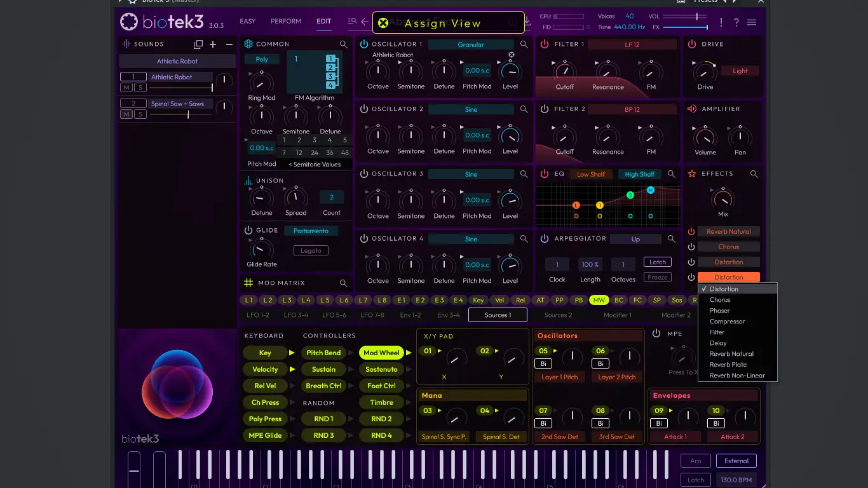868x488 pixels.
Task: Duplicate the sound using the copy icon
Action: tap(198, 44)
